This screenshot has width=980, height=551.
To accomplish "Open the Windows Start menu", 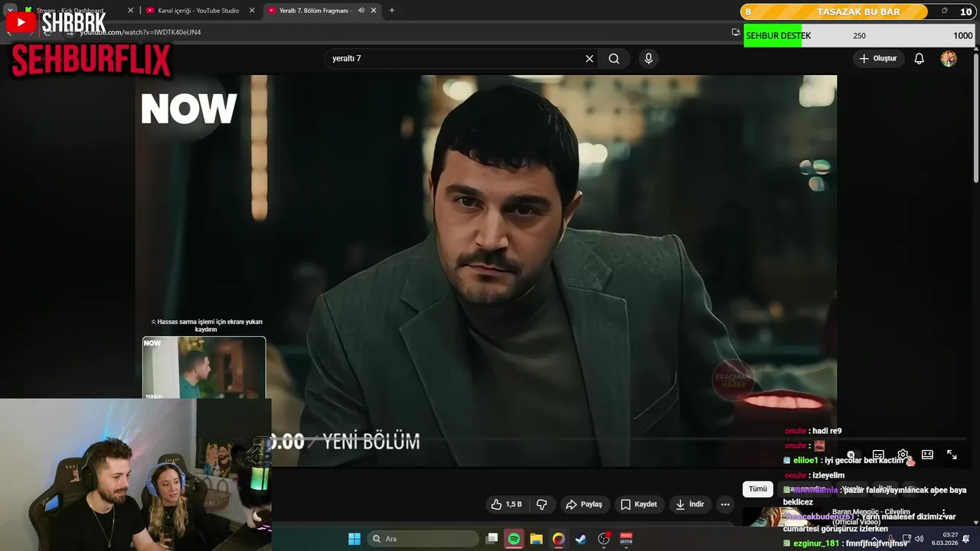I will pos(354,539).
